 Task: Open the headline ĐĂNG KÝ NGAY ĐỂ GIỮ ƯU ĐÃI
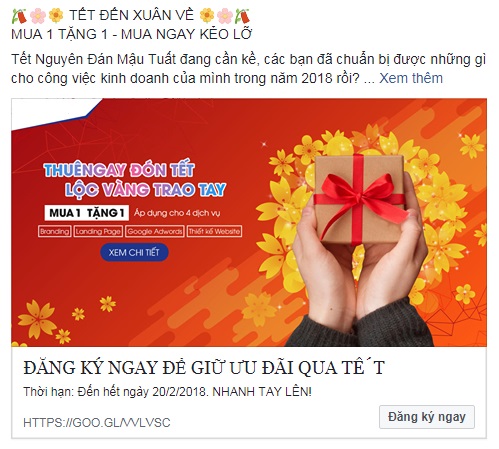click(x=204, y=368)
